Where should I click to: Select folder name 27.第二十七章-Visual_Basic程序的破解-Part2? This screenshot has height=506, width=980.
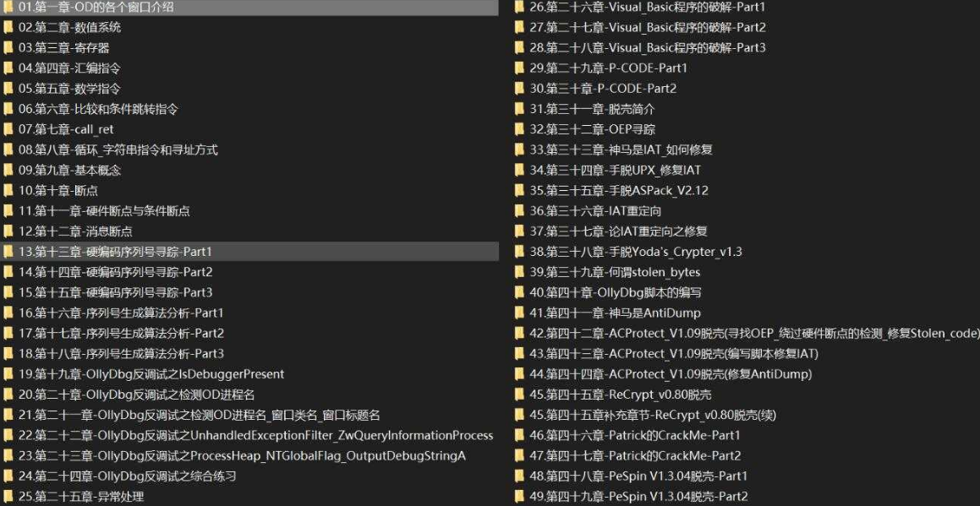click(x=648, y=28)
